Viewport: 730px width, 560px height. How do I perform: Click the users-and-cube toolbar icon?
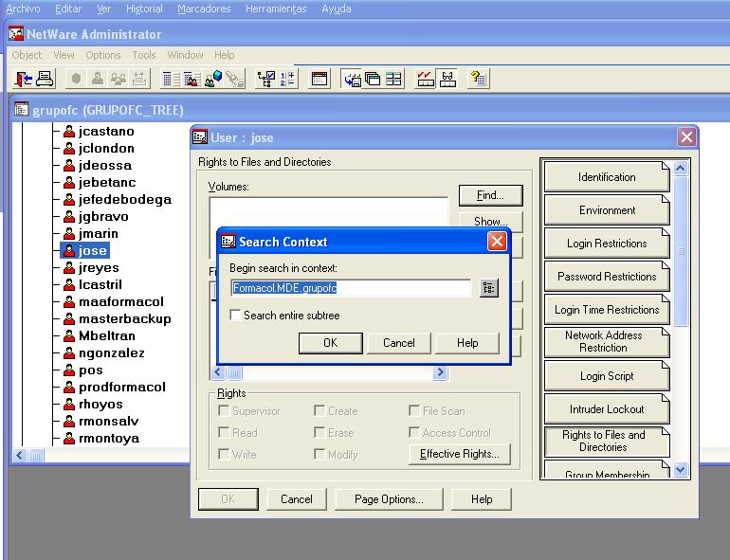tap(213, 79)
